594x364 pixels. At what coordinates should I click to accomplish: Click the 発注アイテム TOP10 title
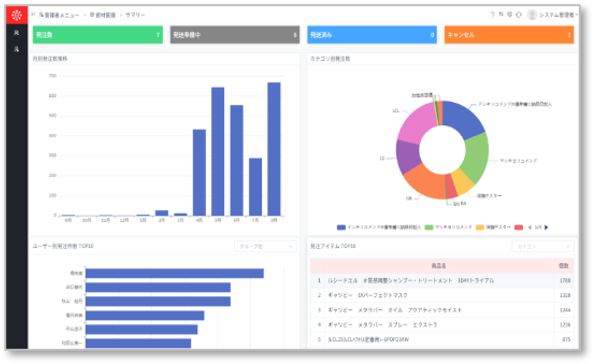pyautogui.click(x=333, y=246)
